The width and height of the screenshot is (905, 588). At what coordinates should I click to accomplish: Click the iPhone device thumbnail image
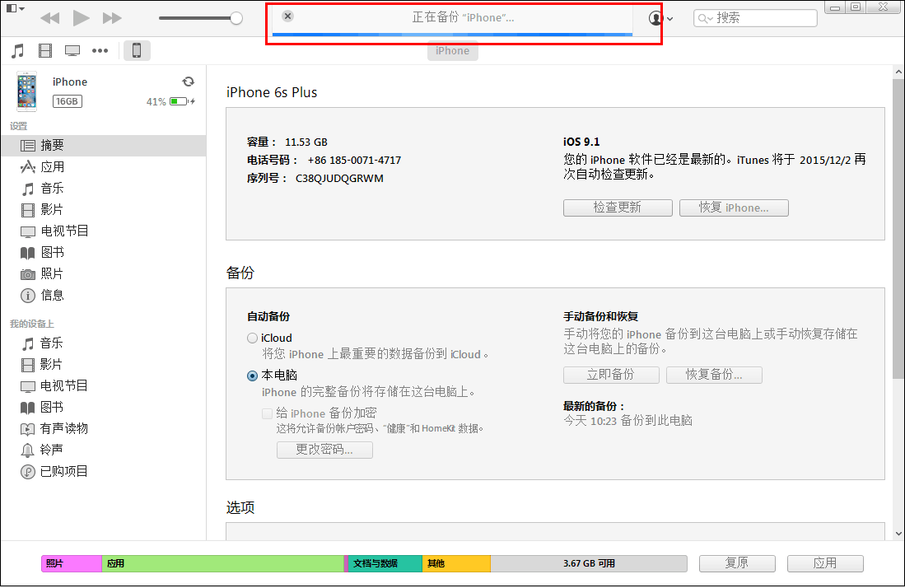[x=26, y=91]
